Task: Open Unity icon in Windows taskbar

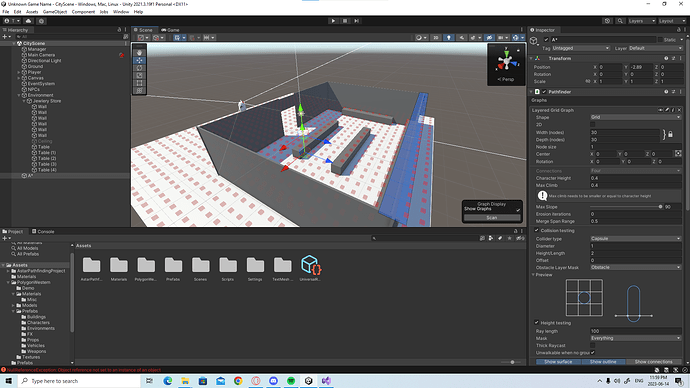Action: click(x=308, y=381)
